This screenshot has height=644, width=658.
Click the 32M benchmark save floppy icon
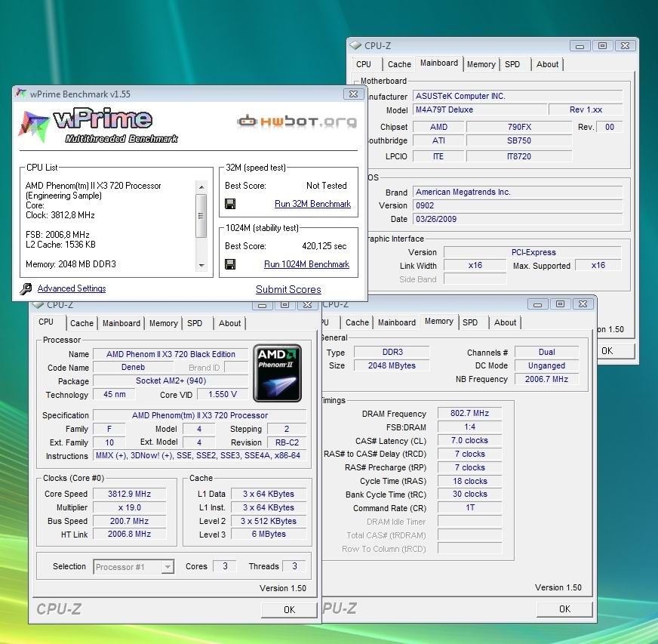click(230, 204)
